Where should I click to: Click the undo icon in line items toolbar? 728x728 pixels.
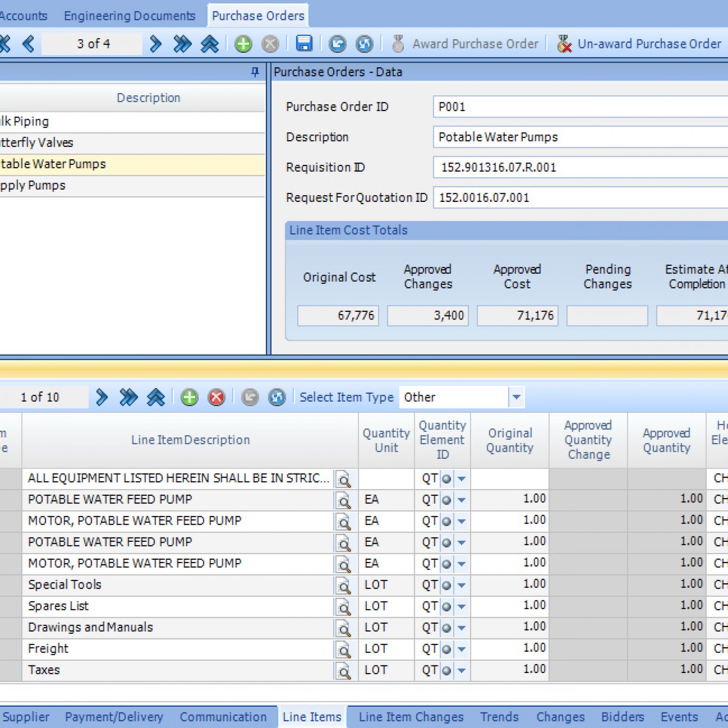point(250,397)
